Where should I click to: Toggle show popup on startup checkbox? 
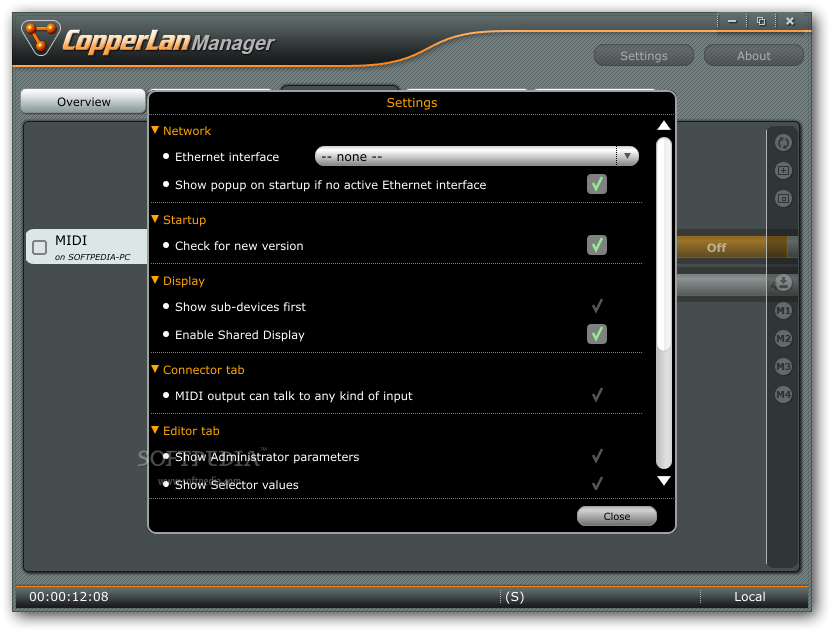pyautogui.click(x=597, y=184)
